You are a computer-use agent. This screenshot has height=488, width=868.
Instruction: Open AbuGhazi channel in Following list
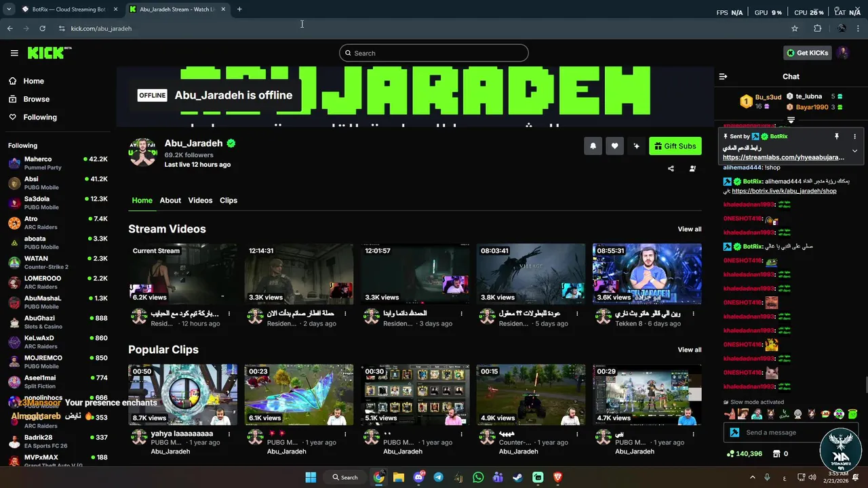click(58, 322)
